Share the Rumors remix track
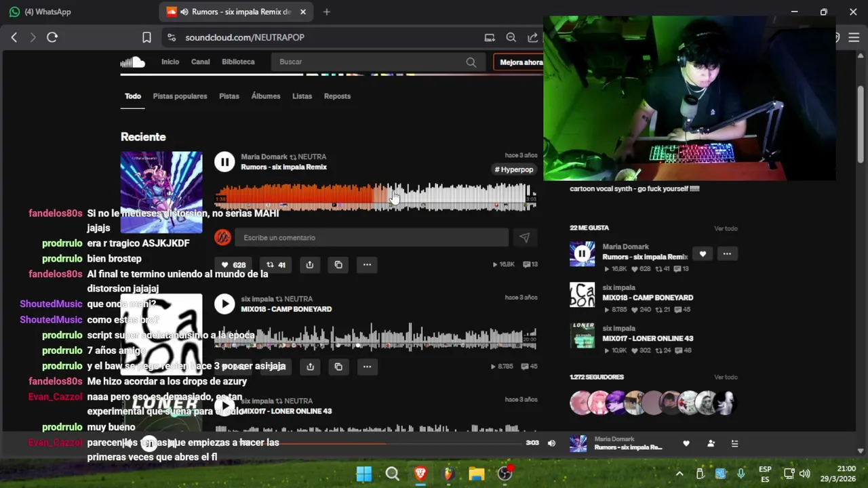This screenshot has width=868, height=488. tap(310, 264)
